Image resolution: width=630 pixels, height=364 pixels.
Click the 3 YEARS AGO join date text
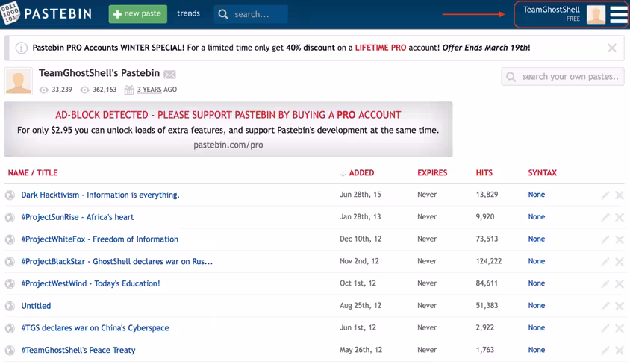pos(157,90)
